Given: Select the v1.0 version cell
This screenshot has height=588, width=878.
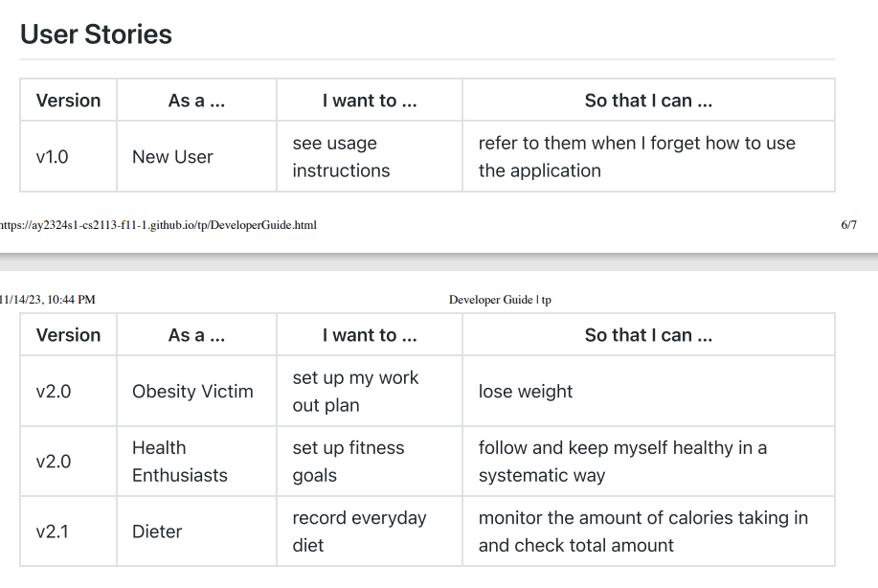Looking at the screenshot, I should click(53, 157).
